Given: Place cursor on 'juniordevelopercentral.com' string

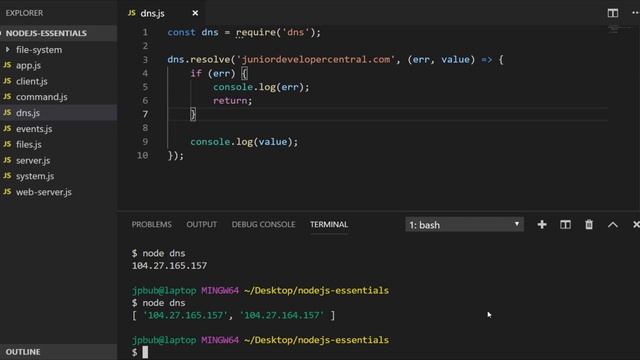Looking at the screenshot, I should pos(316,60).
